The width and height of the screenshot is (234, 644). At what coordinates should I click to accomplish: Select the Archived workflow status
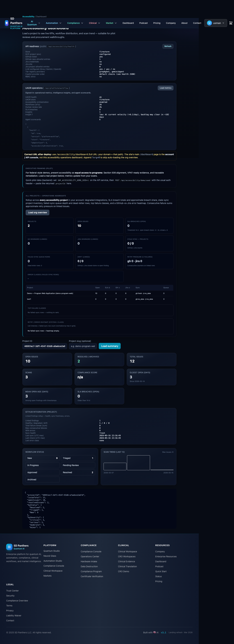click(42, 480)
